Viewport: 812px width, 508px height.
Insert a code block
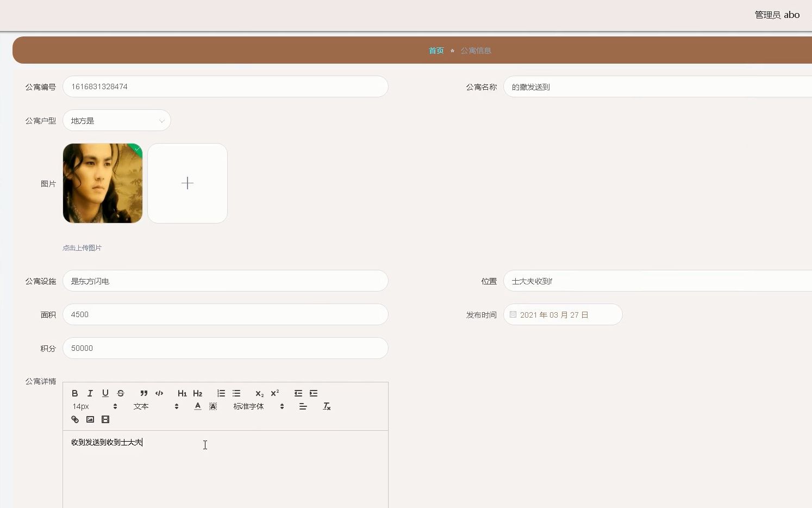[x=159, y=393]
